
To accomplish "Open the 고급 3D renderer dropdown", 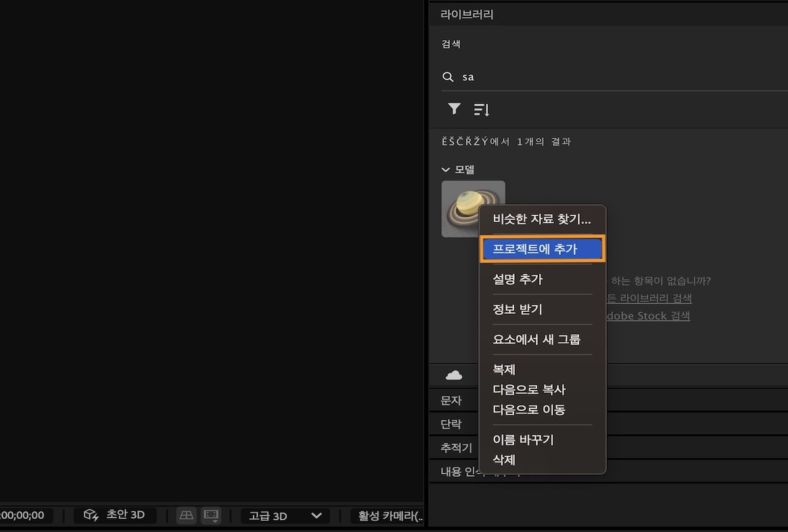I will (x=284, y=515).
